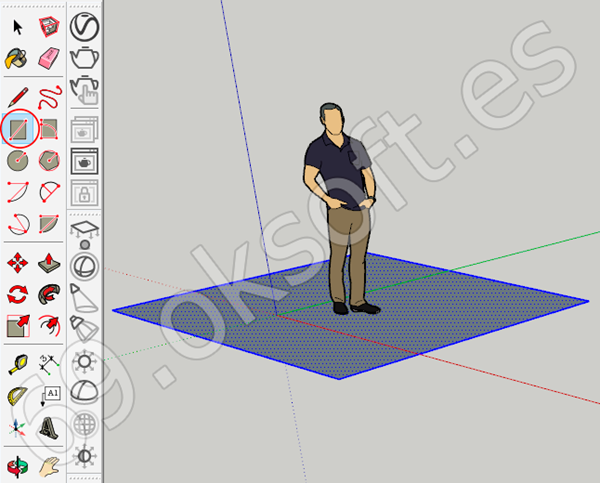Select the Line pencil tool
Viewport: 600px width, 483px height.
(18, 97)
